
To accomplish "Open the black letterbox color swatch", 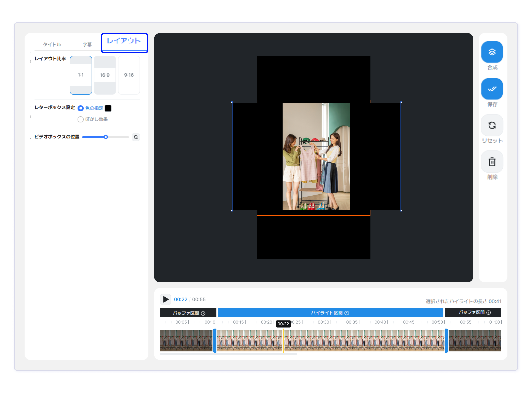I will click(108, 108).
